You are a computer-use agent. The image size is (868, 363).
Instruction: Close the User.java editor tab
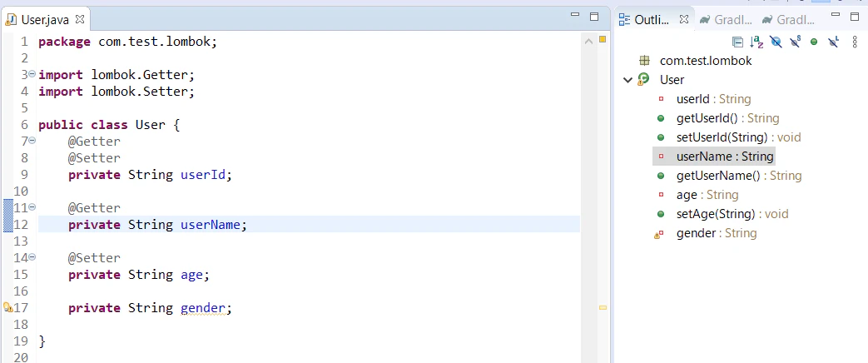pos(80,19)
